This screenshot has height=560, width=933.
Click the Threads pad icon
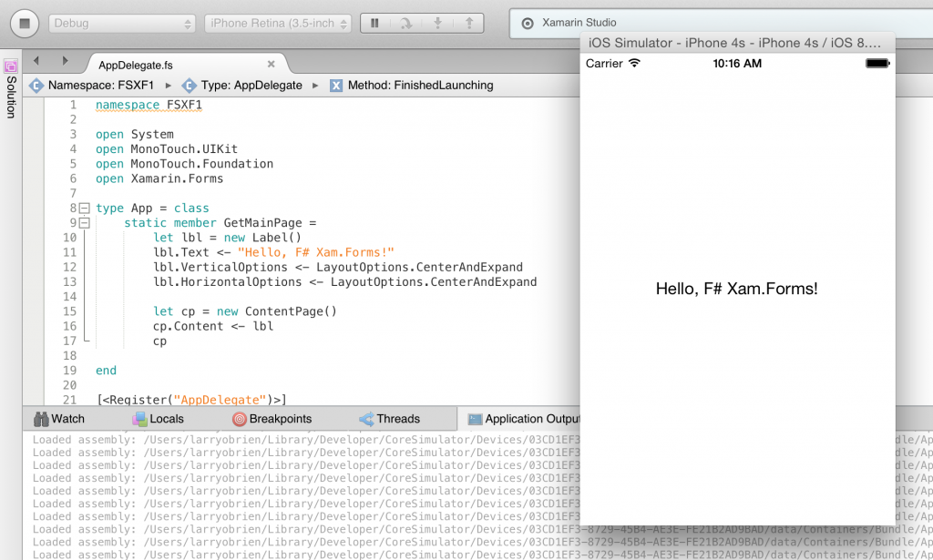click(x=366, y=419)
